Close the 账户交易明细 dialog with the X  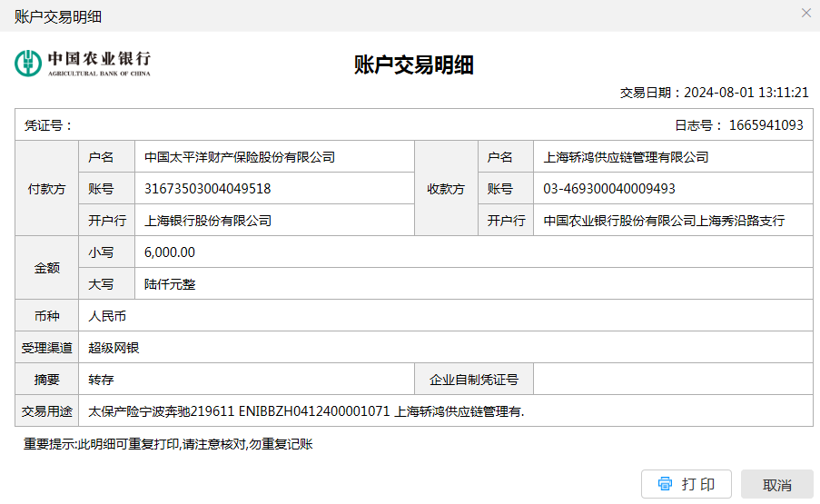point(805,13)
